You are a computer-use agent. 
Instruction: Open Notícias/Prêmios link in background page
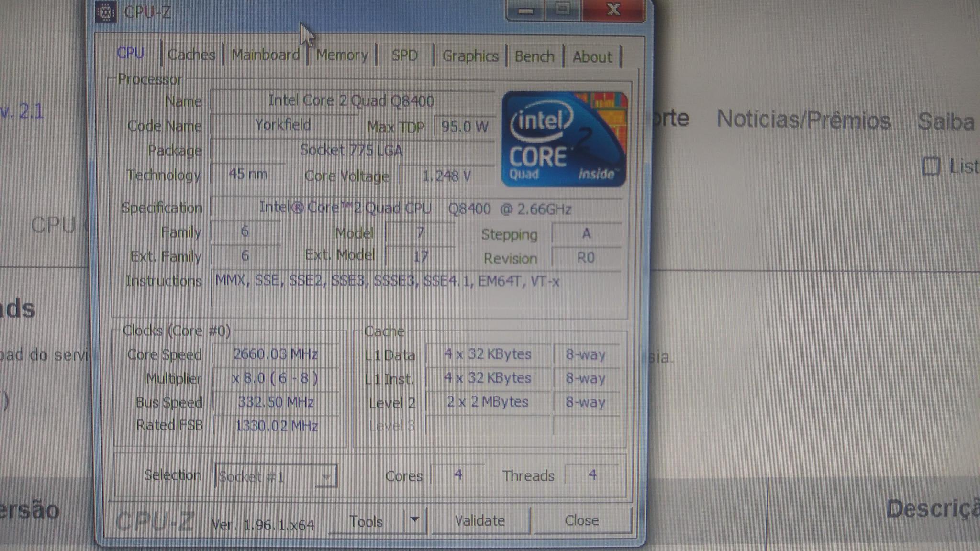(803, 120)
